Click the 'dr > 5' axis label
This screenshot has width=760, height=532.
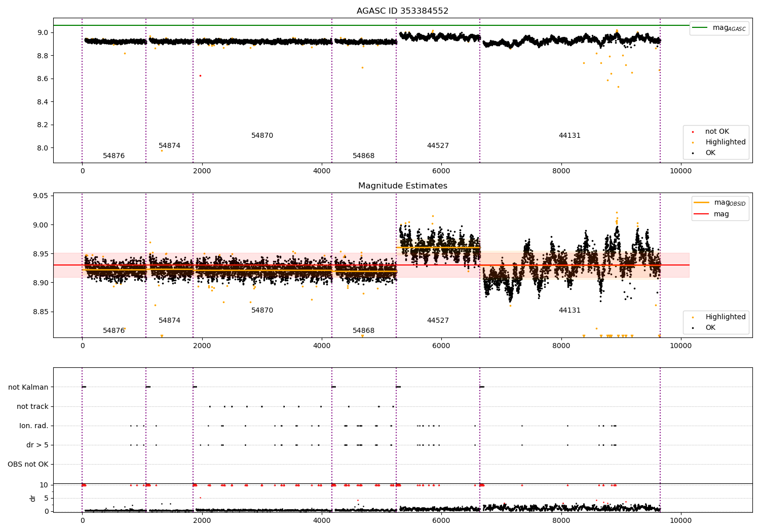pyautogui.click(x=37, y=445)
